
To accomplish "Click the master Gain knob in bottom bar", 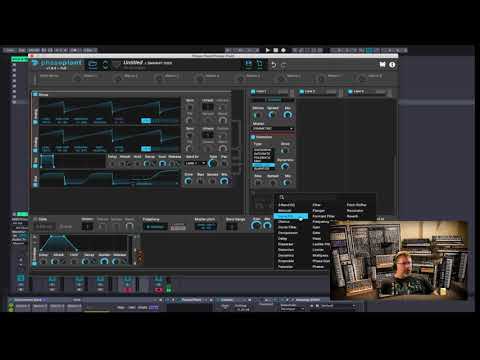I will point(256,226).
